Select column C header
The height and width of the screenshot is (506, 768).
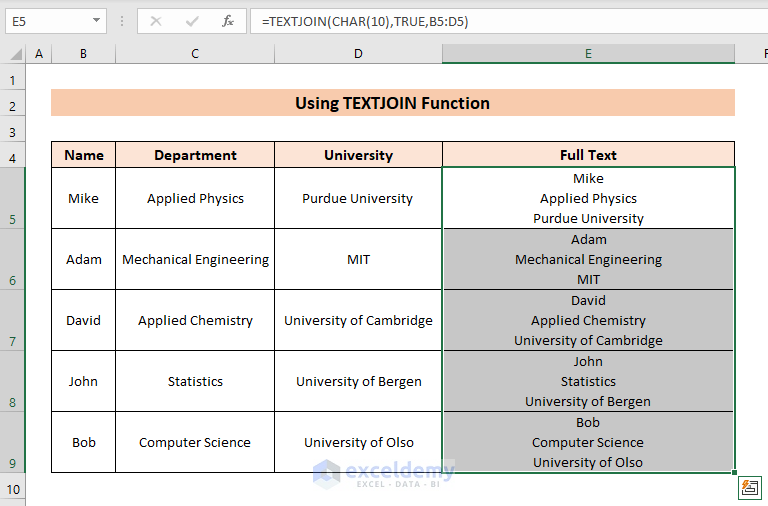[195, 54]
